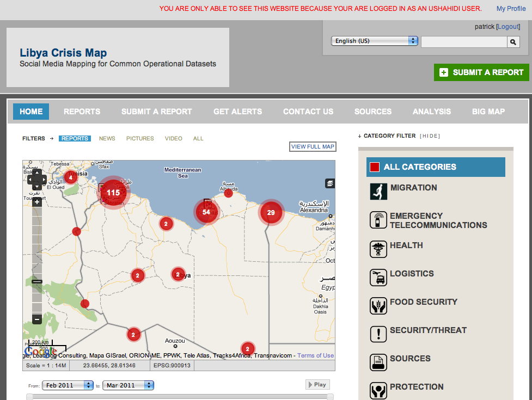Viewport: 532px width, 400px height.
Task: Choose the Health caduceus icon
Action: [x=378, y=249]
